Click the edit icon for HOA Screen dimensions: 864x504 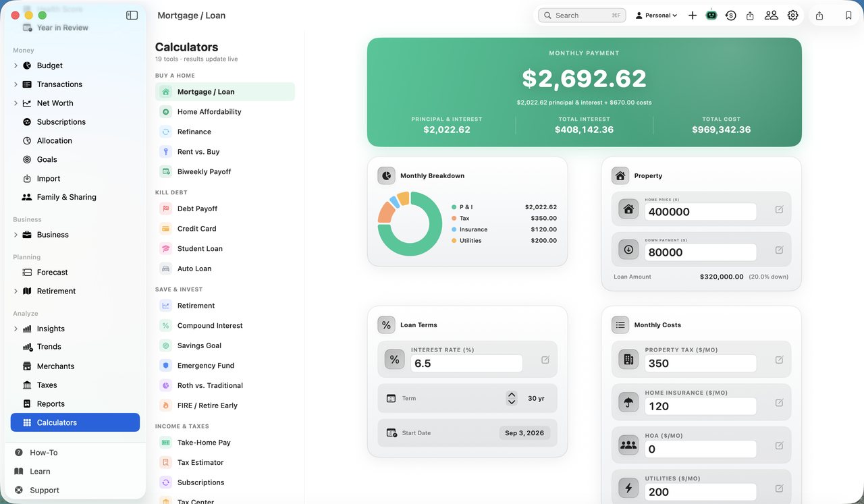click(780, 445)
